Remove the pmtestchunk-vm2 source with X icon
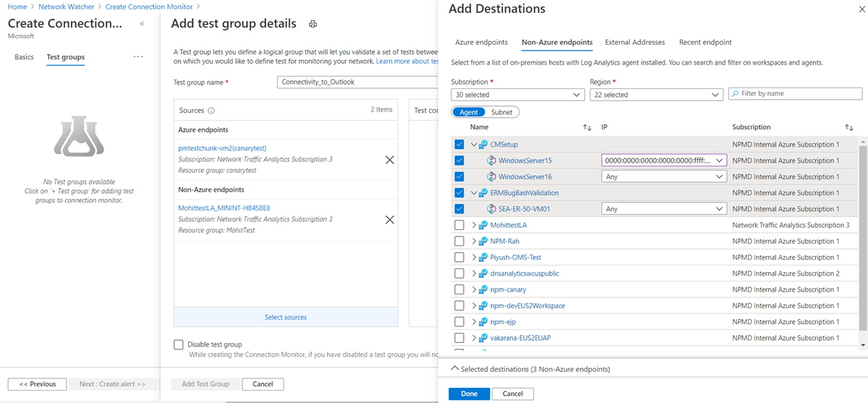Viewport: 868px width, 403px height. 389,160
